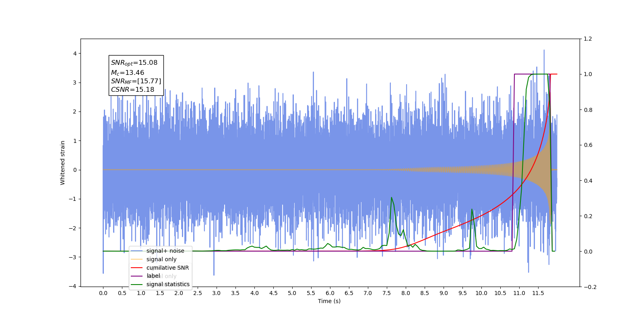Click the 'Whitened strain' y-axis label
This screenshot has width=644, height=322.
(x=63, y=163)
